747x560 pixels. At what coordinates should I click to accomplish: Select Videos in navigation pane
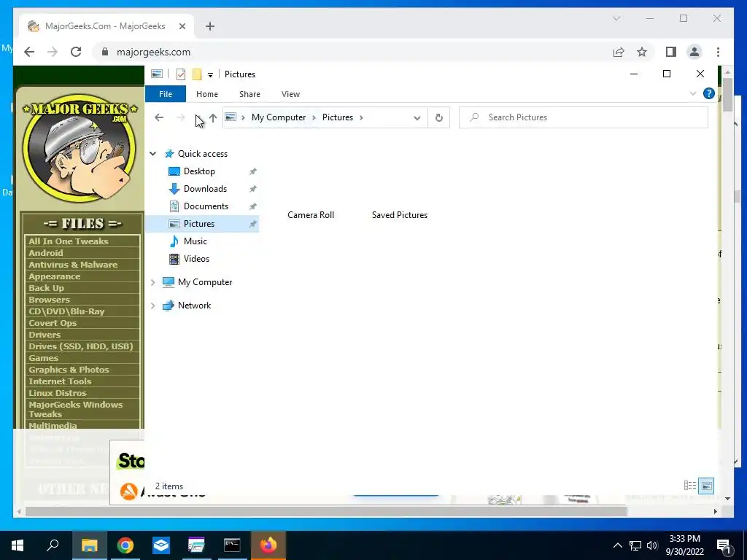pos(196,259)
